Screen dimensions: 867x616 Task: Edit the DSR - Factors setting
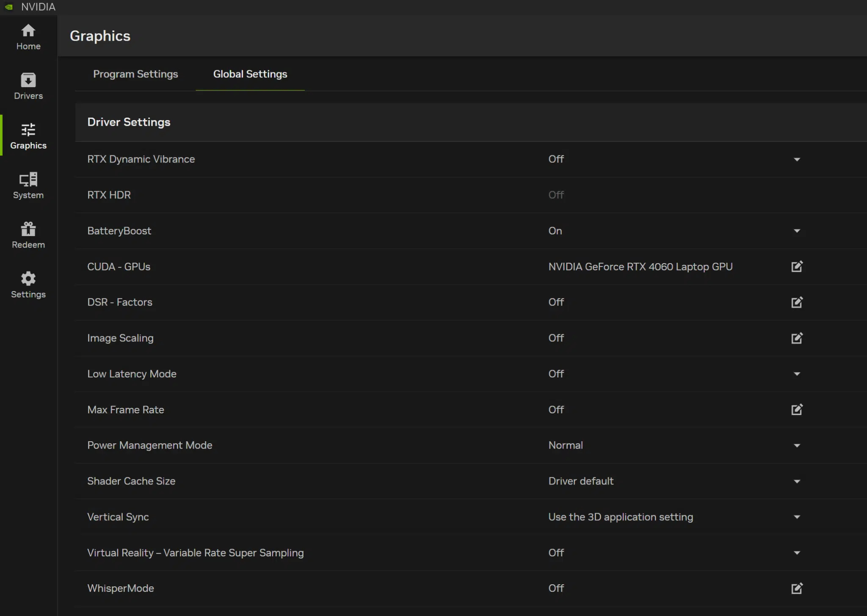click(797, 302)
